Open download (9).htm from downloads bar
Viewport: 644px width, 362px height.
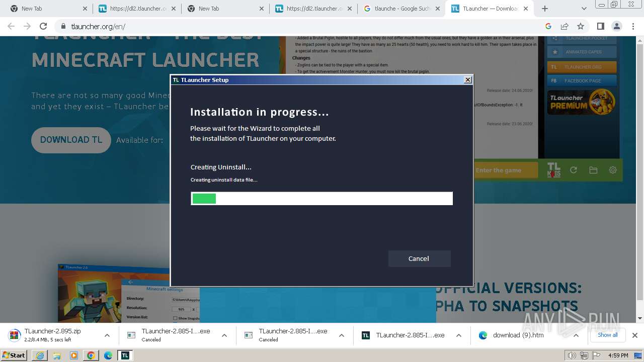518,335
